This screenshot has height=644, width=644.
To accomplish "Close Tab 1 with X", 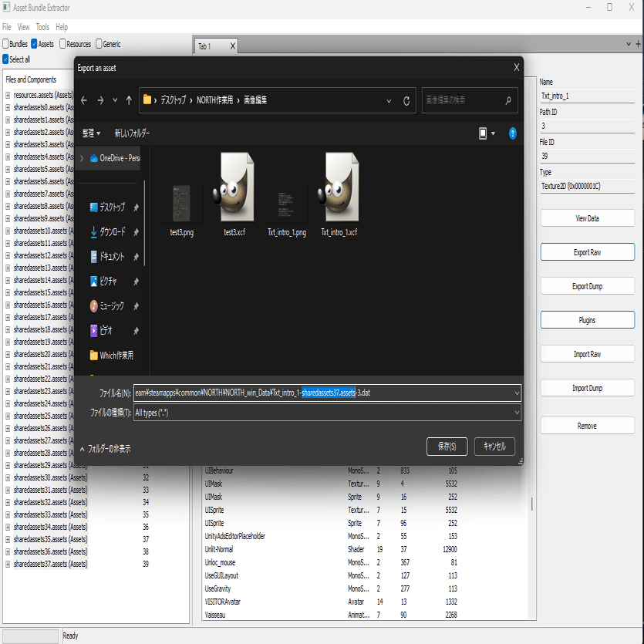I will 232,46.
